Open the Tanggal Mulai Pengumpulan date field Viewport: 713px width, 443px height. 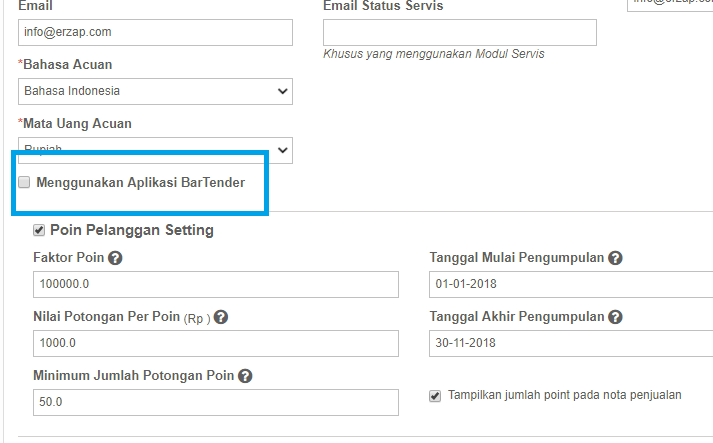[571, 284]
